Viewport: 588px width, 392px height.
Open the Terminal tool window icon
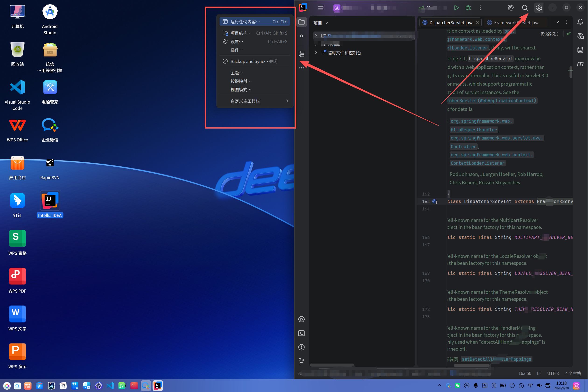click(301, 333)
